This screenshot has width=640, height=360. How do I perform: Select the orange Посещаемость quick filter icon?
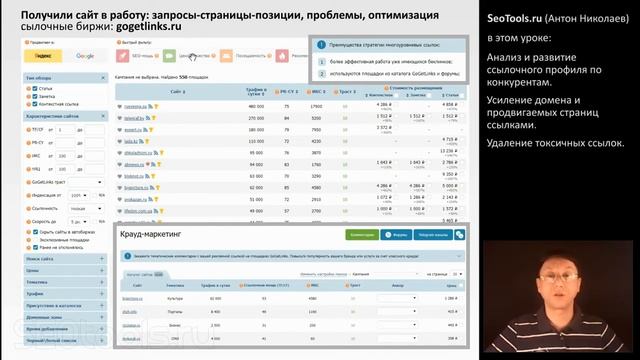(x=226, y=56)
